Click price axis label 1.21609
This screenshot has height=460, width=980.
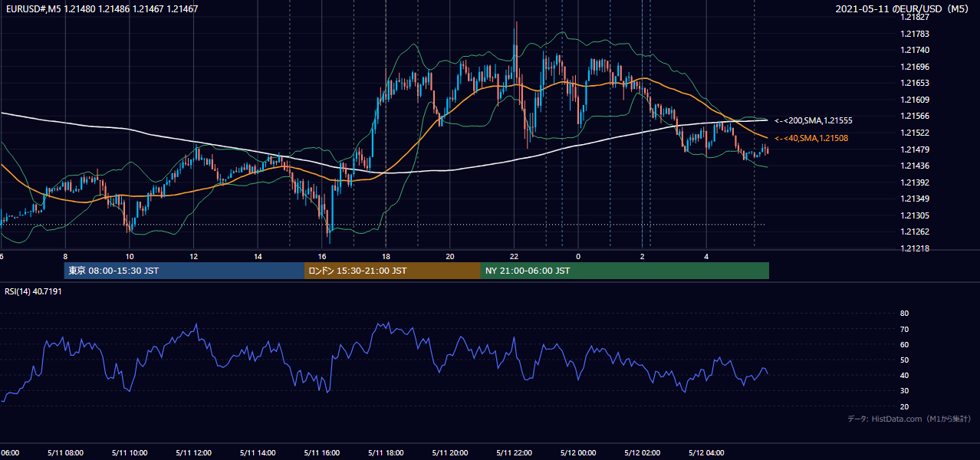(914, 100)
